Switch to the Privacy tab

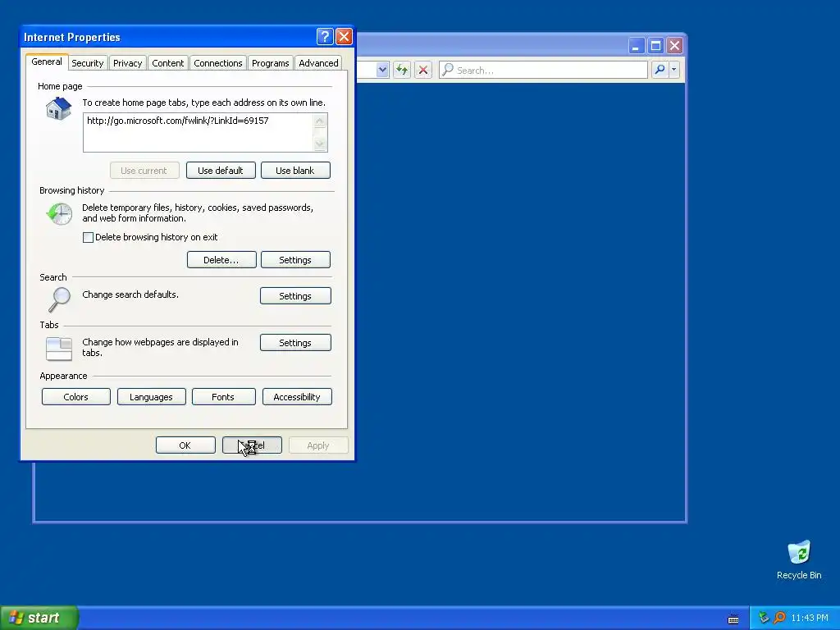127,63
